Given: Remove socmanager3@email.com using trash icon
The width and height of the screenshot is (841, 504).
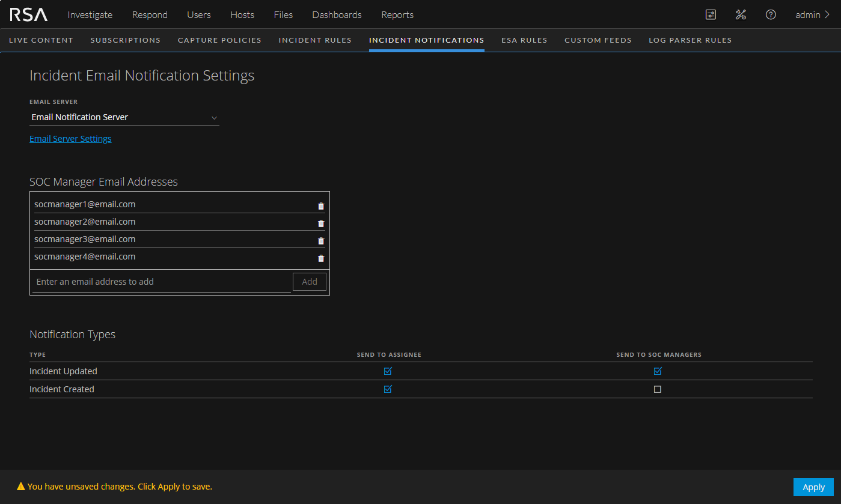Looking at the screenshot, I should (x=321, y=241).
